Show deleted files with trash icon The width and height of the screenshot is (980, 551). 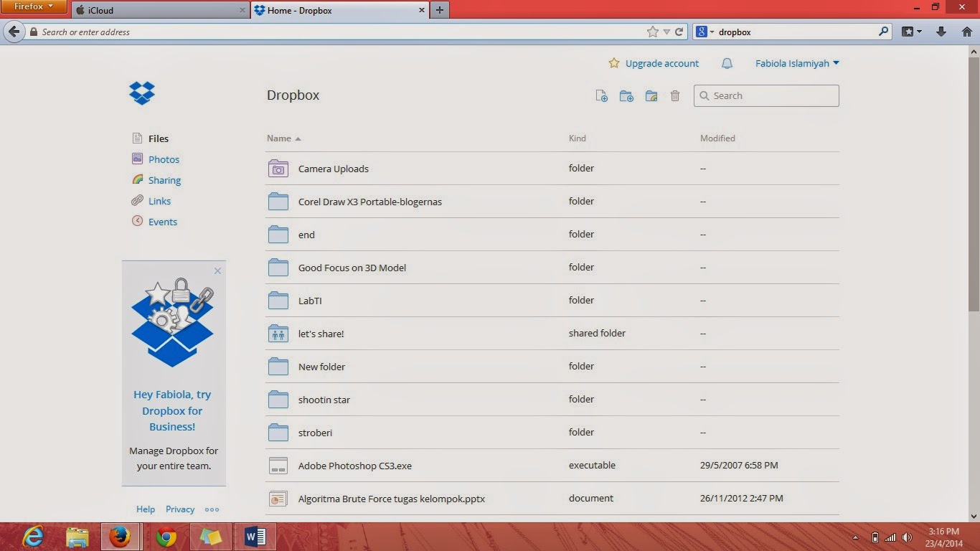click(675, 96)
